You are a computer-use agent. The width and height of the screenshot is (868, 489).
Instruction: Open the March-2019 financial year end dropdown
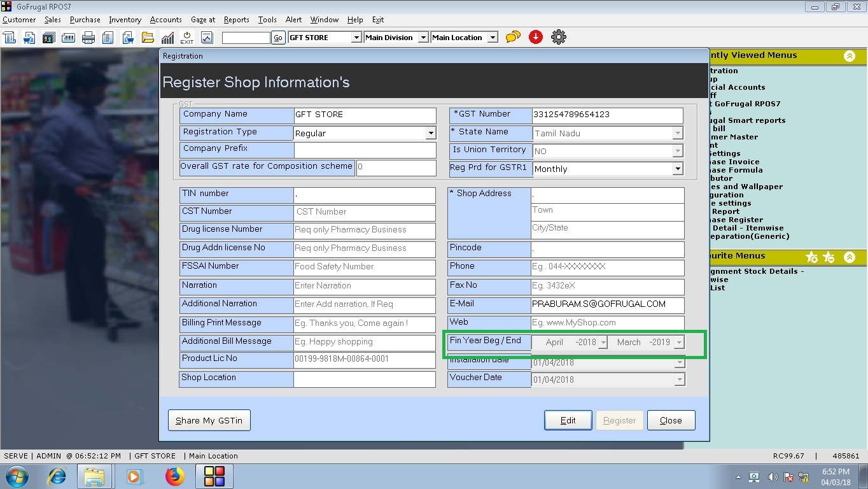pos(679,343)
